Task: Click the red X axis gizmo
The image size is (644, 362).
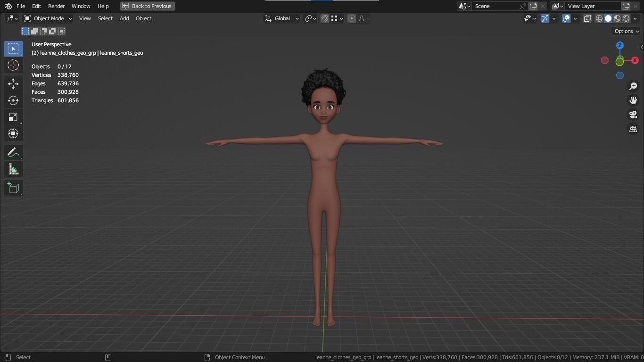Action: 635,60
